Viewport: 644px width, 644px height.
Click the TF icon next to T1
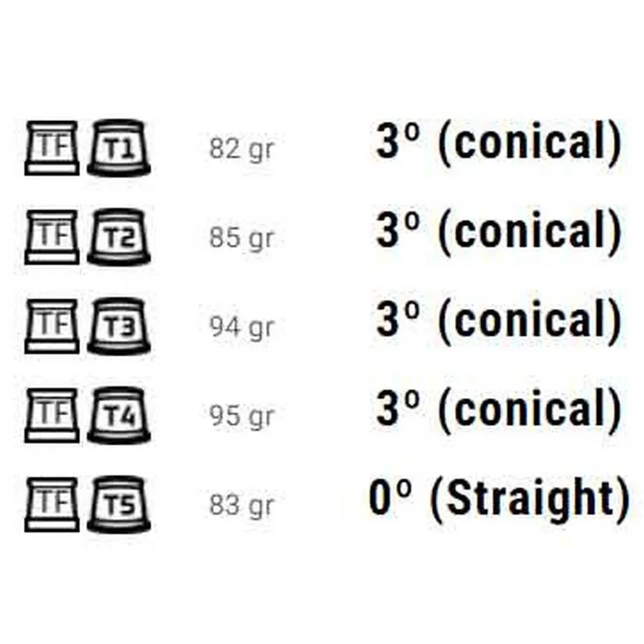point(52,147)
